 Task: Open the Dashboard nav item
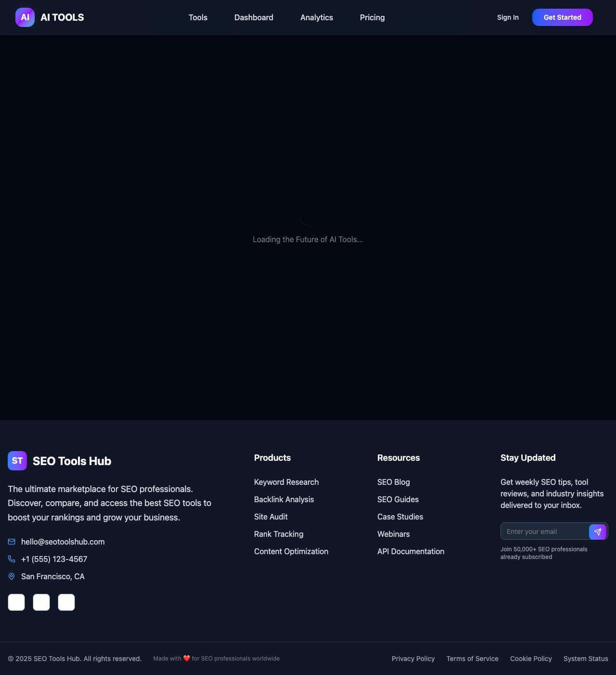coord(254,17)
